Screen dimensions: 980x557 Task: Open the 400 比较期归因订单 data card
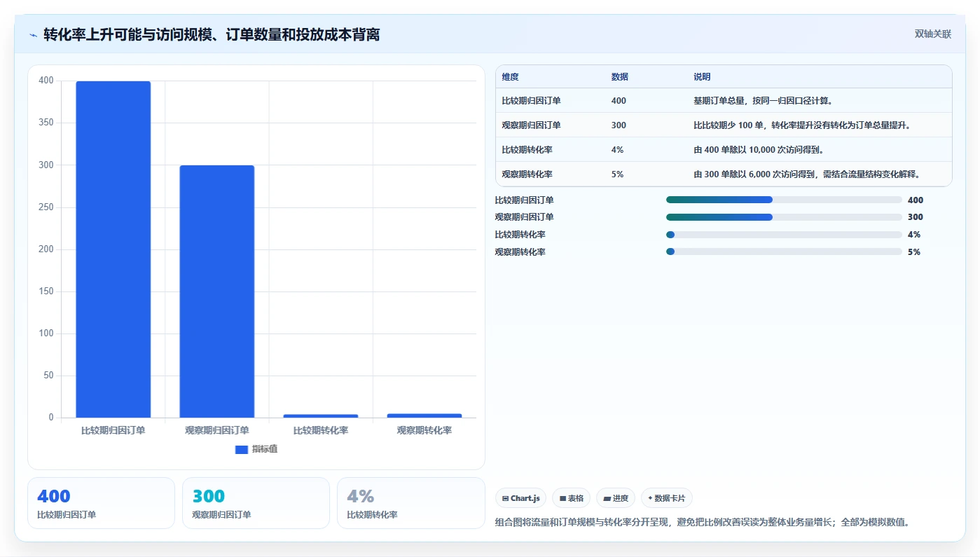(101, 503)
